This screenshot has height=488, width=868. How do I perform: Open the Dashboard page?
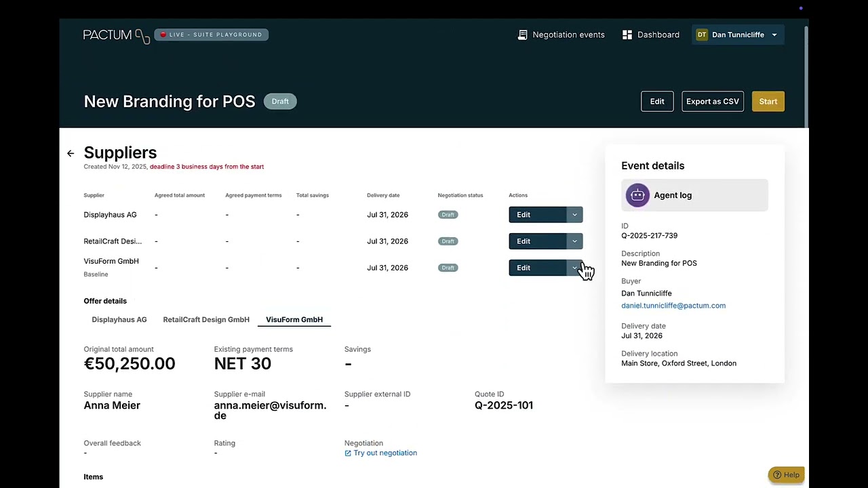tap(651, 35)
